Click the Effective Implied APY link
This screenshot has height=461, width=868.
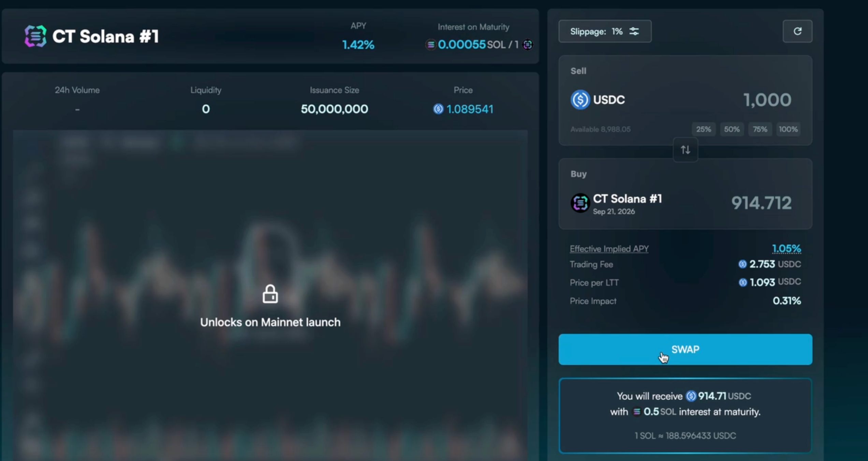coord(609,249)
